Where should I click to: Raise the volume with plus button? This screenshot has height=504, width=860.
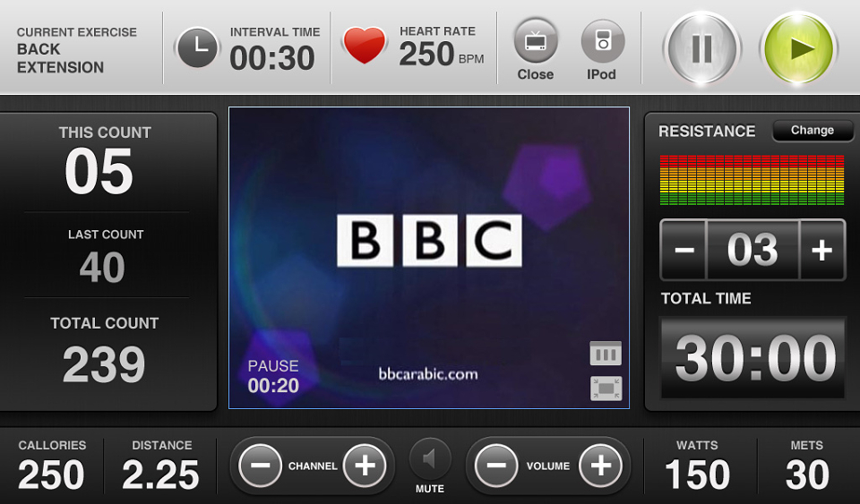[x=600, y=466]
